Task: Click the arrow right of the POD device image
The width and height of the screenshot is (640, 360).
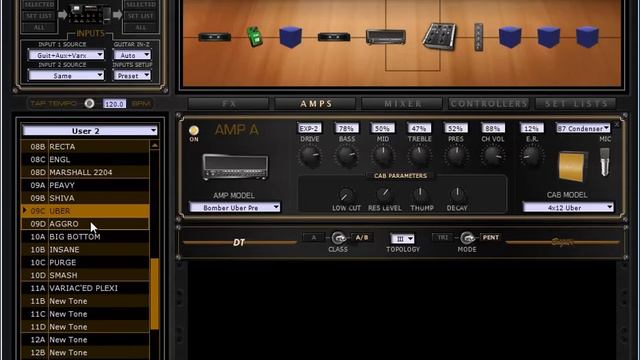Action: (118, 15)
